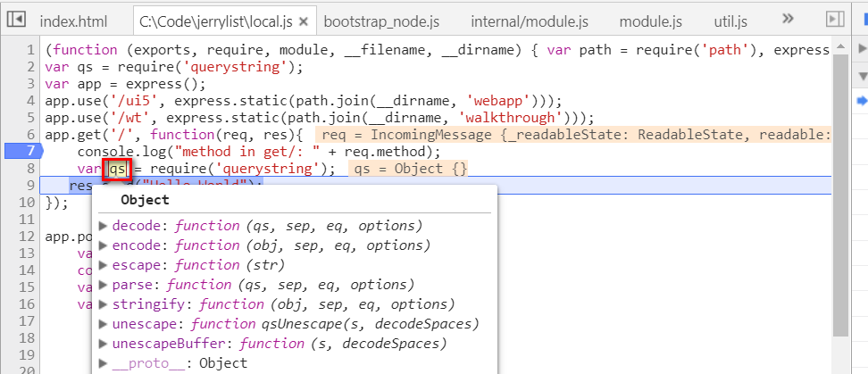This screenshot has height=374, width=868.
Task: Click the blue current-frame arrow in right pane
Action: 862,101
